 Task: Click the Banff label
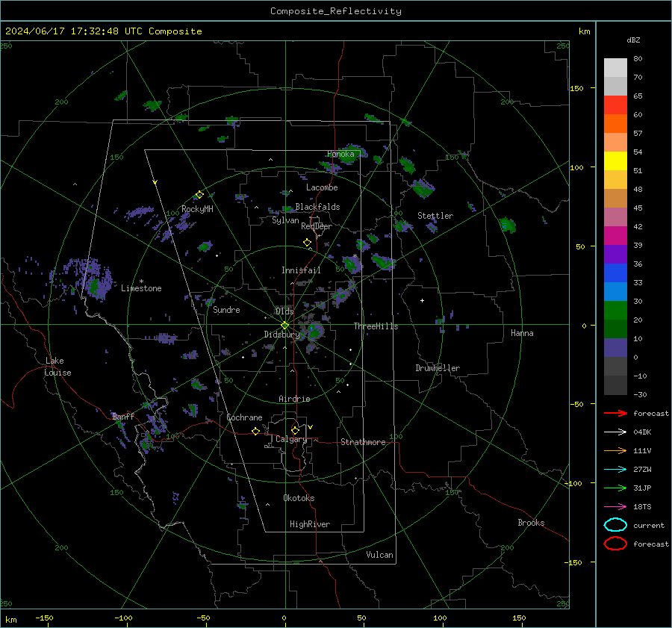123,417
